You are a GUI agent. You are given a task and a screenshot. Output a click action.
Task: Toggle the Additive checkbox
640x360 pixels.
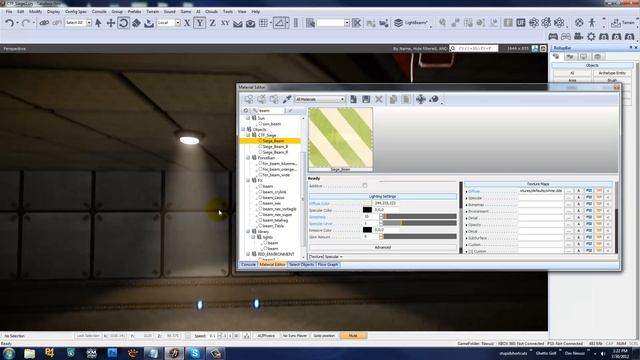tap(365, 186)
